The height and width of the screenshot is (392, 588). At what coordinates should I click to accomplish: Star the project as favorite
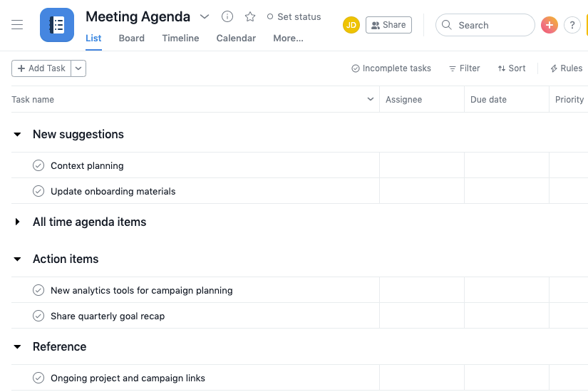pyautogui.click(x=250, y=16)
